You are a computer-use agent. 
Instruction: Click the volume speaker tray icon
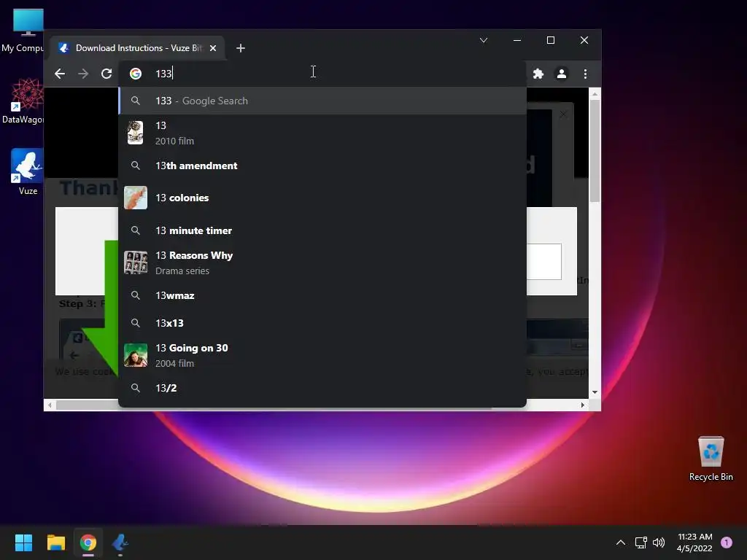[x=659, y=542]
